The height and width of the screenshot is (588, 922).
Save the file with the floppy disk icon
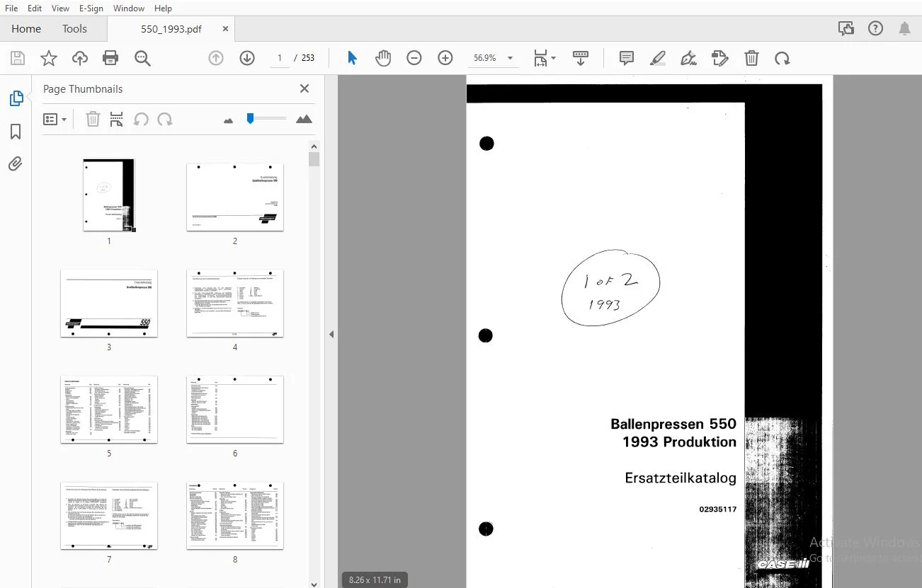(x=17, y=58)
